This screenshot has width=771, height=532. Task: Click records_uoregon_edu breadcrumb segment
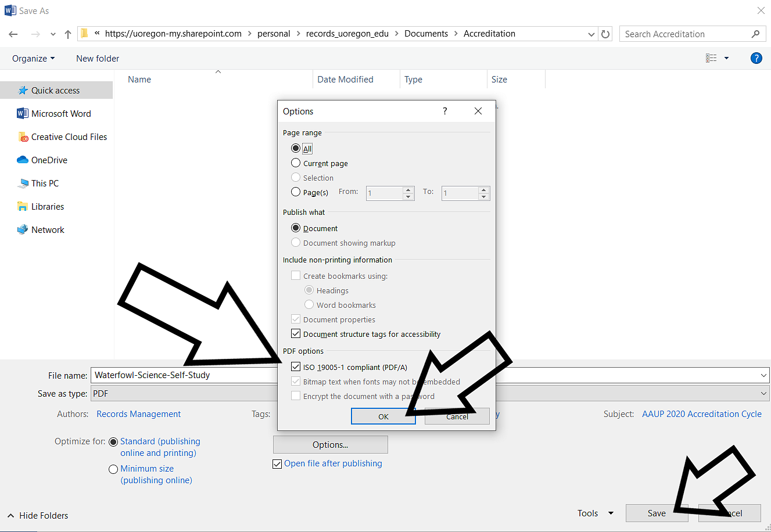tap(347, 34)
